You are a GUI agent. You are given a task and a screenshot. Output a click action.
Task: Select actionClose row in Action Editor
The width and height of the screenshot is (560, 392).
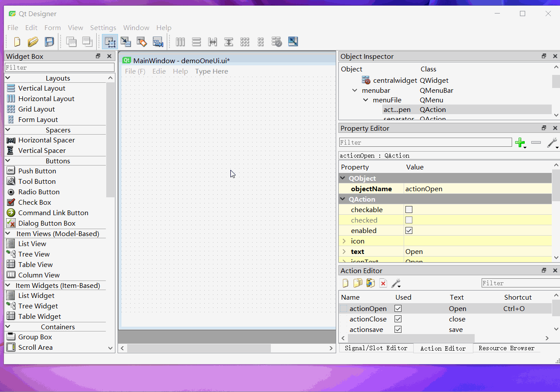coord(445,319)
